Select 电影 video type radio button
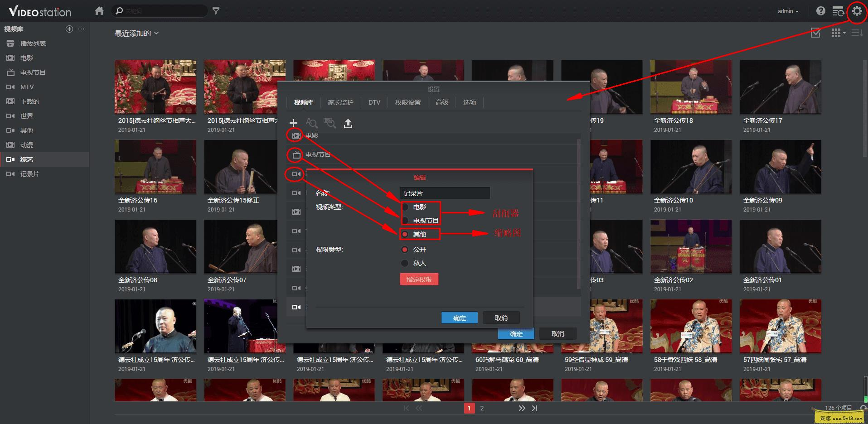Image resolution: width=868 pixels, height=424 pixels. (405, 207)
